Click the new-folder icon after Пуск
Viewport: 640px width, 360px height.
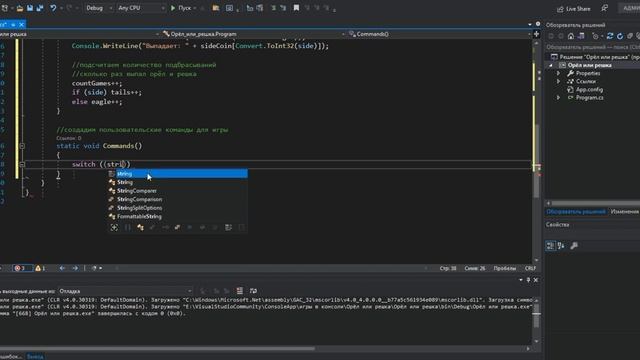pos(216,8)
